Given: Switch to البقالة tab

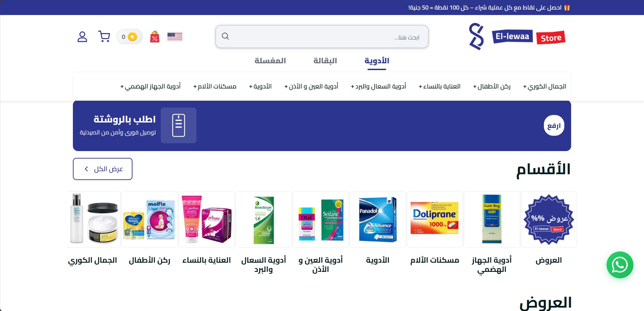Looking at the screenshot, I should (x=325, y=61).
